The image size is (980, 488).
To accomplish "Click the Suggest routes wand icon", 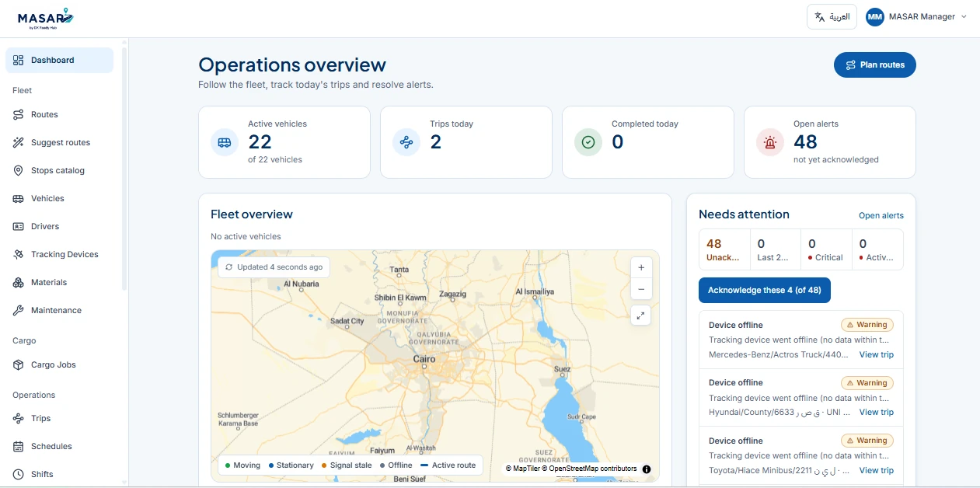I will (19, 143).
